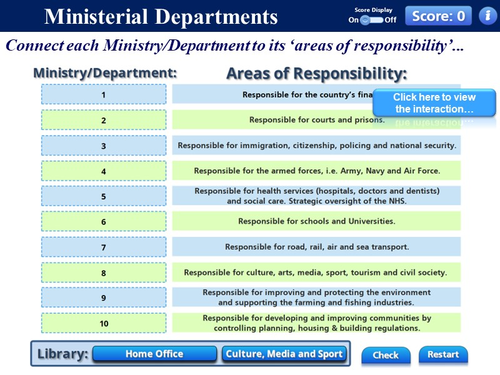The width and height of the screenshot is (500, 375).
Task: Check the answers with the Check button
Action: [386, 355]
